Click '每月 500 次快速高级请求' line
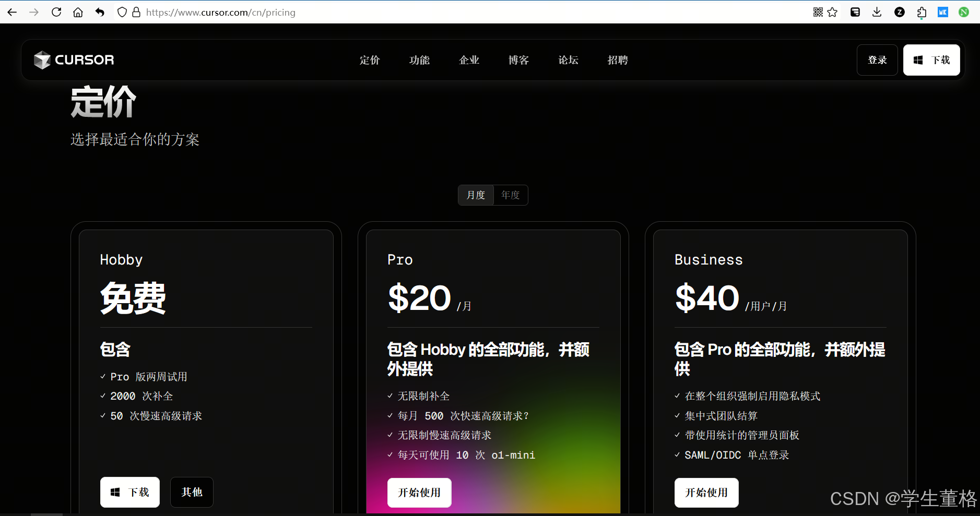The image size is (980, 516). tap(463, 416)
